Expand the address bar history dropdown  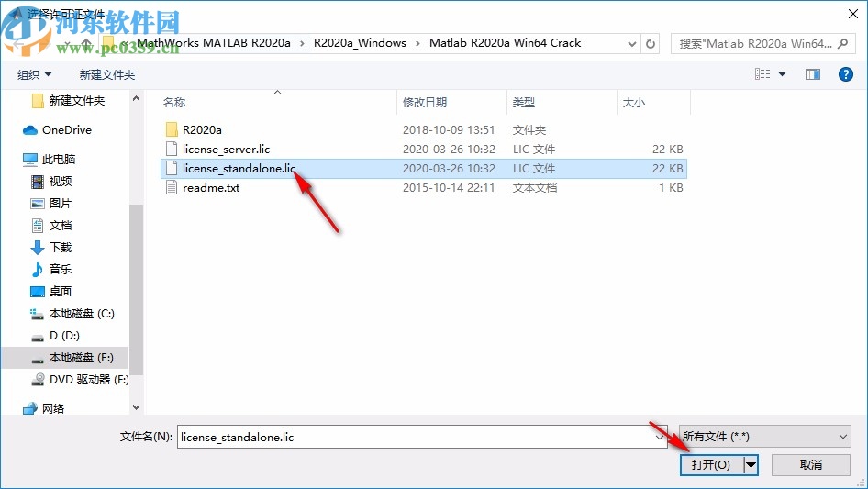[631, 43]
